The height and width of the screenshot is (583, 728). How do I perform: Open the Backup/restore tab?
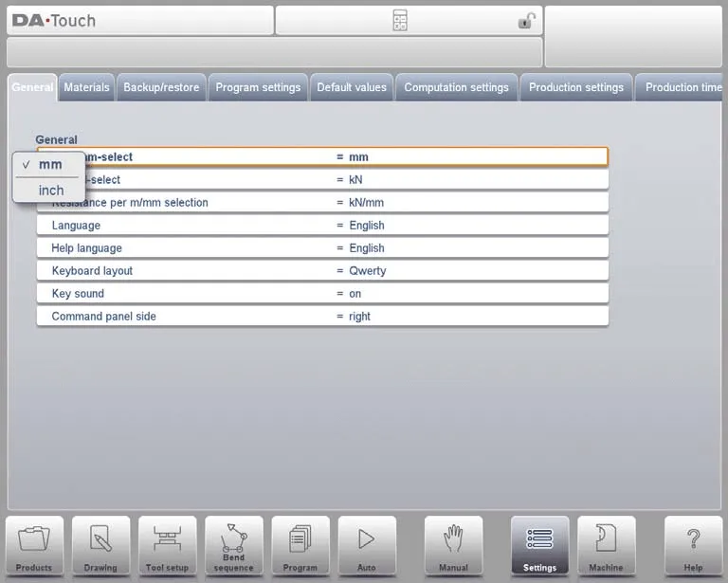click(161, 87)
